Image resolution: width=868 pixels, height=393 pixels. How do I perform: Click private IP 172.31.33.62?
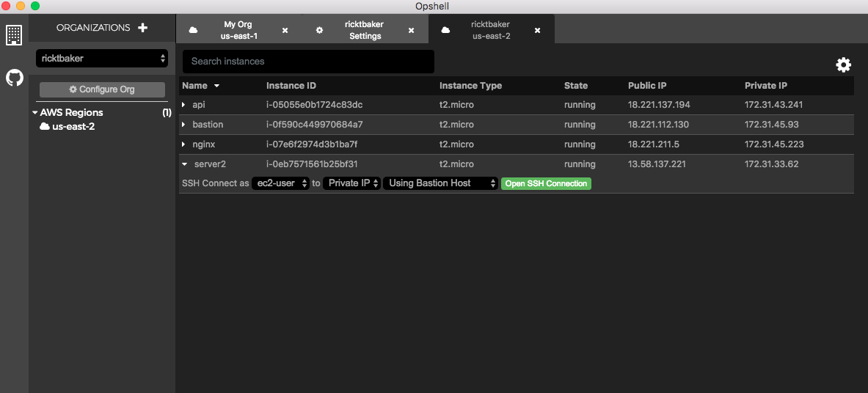[x=771, y=164]
